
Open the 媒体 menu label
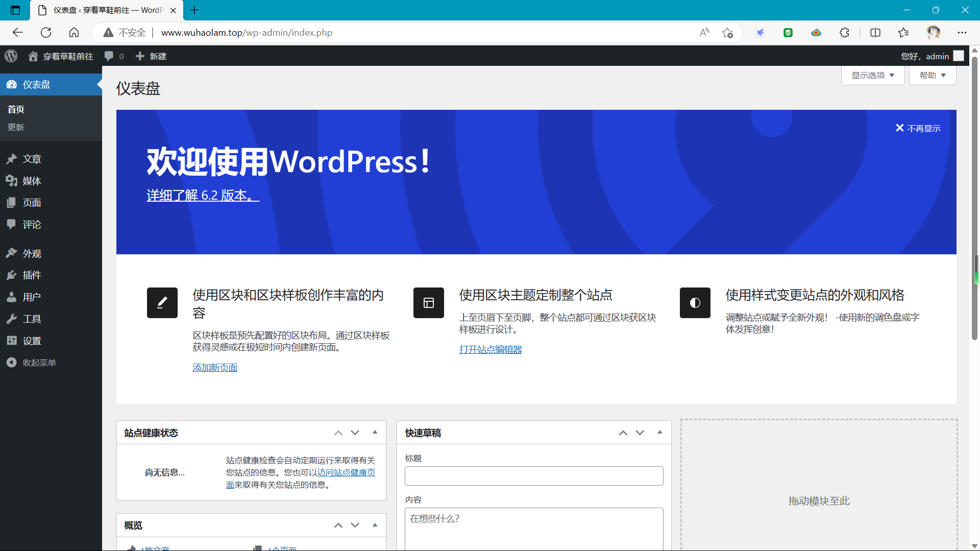tap(32, 181)
